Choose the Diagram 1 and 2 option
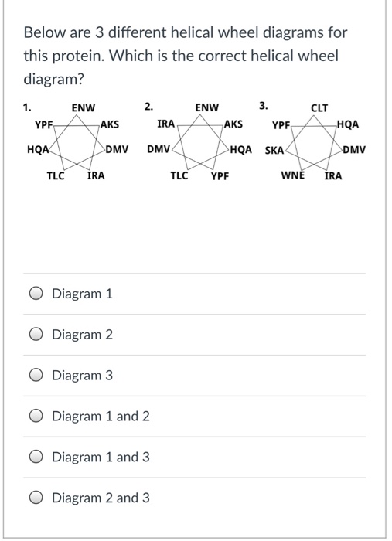This screenshot has width=392, height=541. [x=36, y=416]
